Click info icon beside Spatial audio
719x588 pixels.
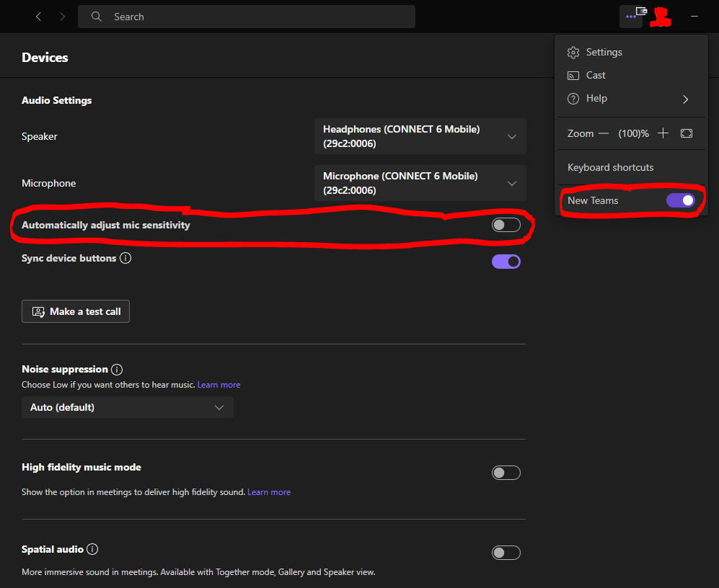pos(92,549)
